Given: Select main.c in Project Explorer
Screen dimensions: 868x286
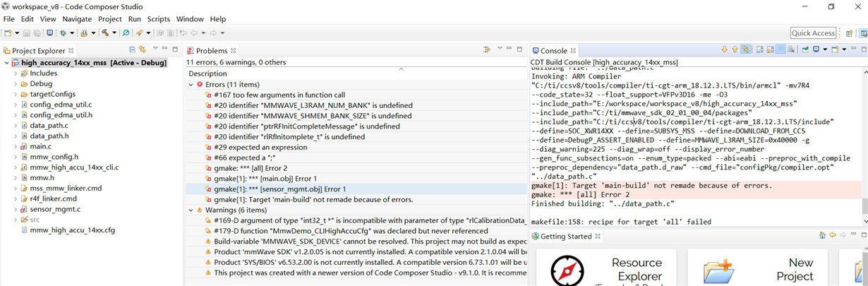Looking at the screenshot, I should click(40, 146).
